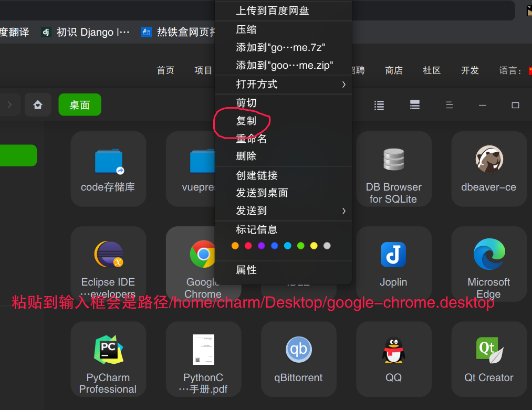Open the file manager hamburger menu

click(x=449, y=105)
